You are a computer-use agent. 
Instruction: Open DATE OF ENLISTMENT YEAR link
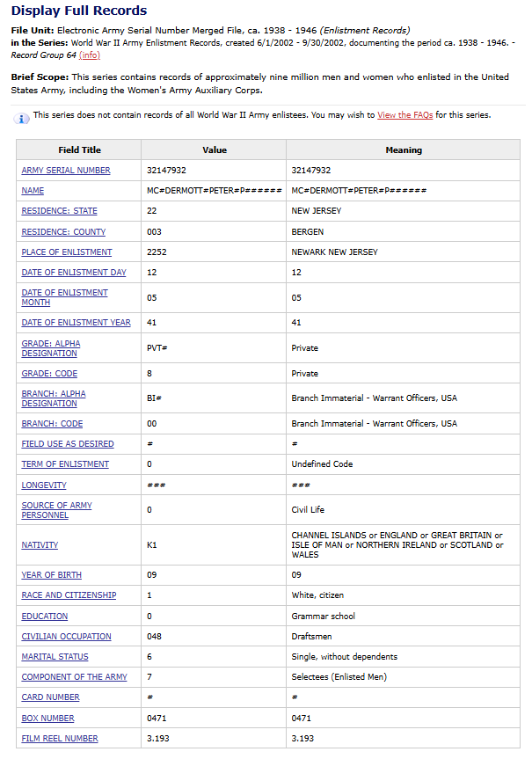(x=76, y=323)
